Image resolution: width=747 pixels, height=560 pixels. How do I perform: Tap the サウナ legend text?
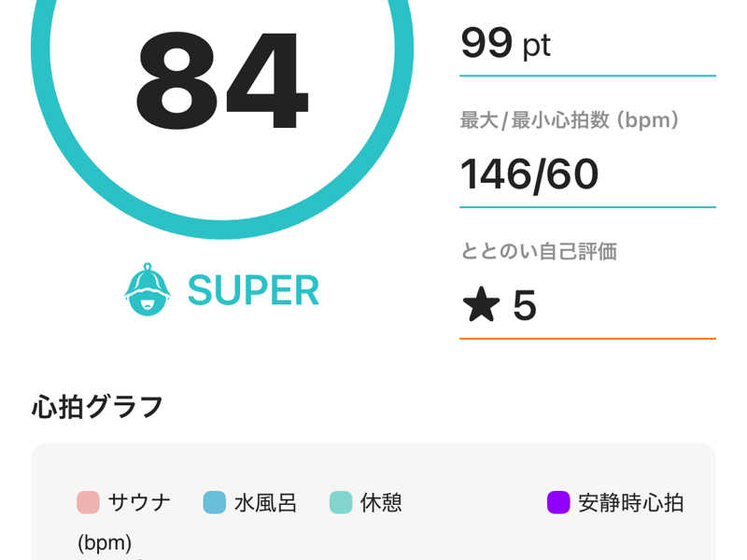[x=139, y=502]
